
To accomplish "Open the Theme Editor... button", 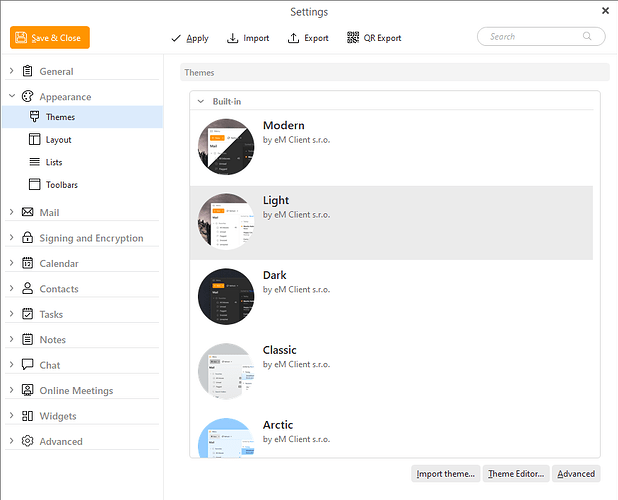I will (x=516, y=473).
